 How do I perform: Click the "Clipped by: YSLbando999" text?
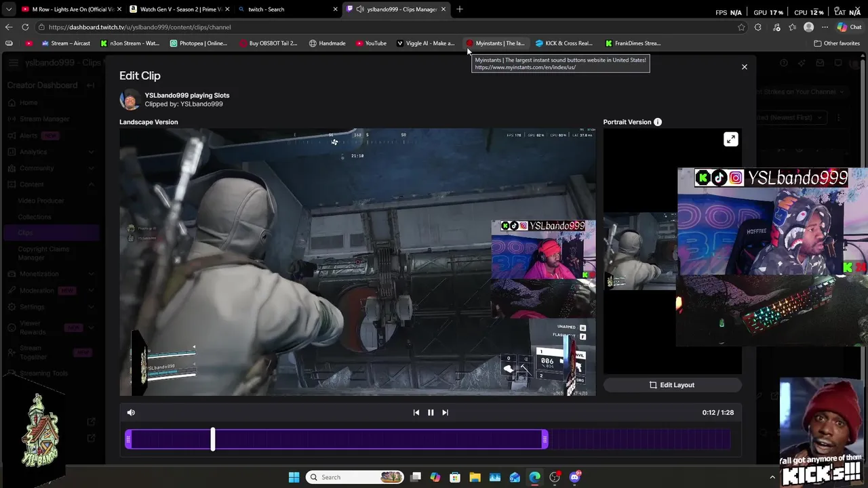coord(184,104)
